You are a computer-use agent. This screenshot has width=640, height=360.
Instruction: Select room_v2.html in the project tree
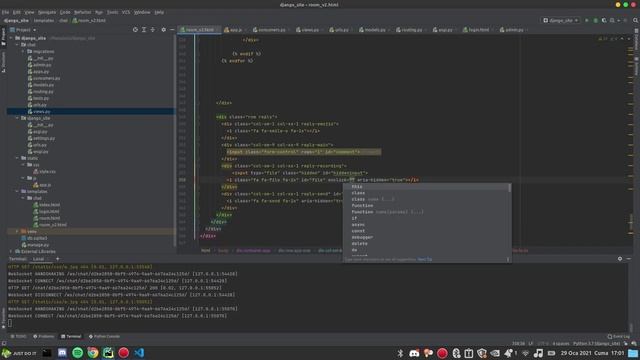pyautogui.click(x=53, y=224)
